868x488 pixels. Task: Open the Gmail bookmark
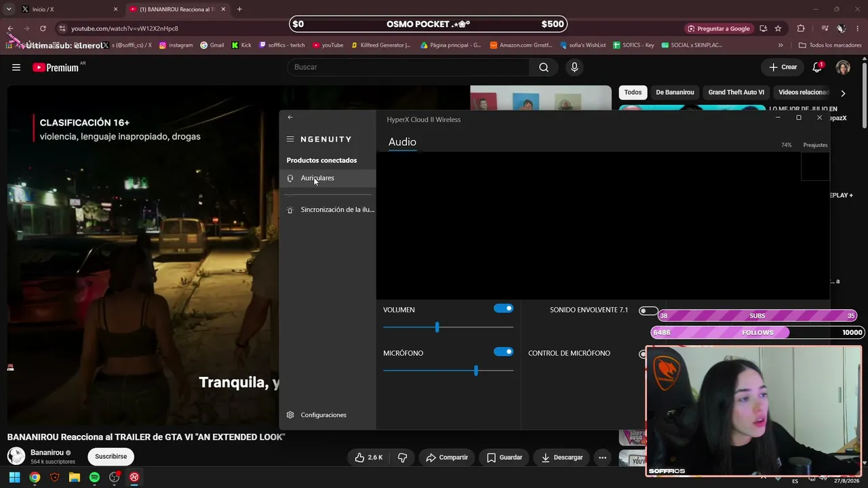point(212,45)
